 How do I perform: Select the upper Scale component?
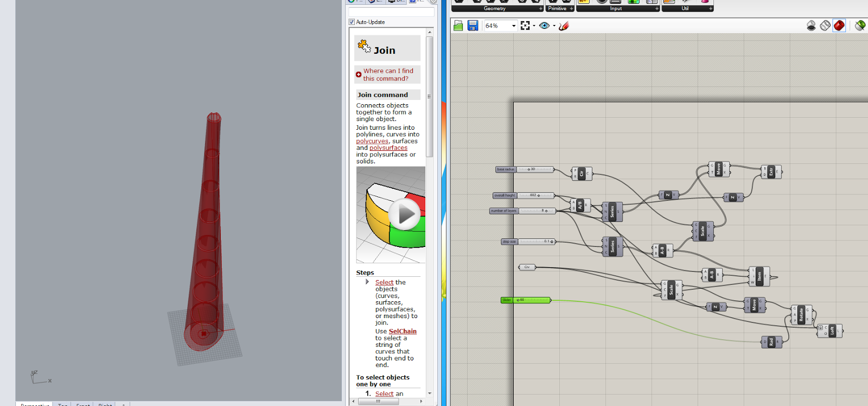tap(703, 231)
